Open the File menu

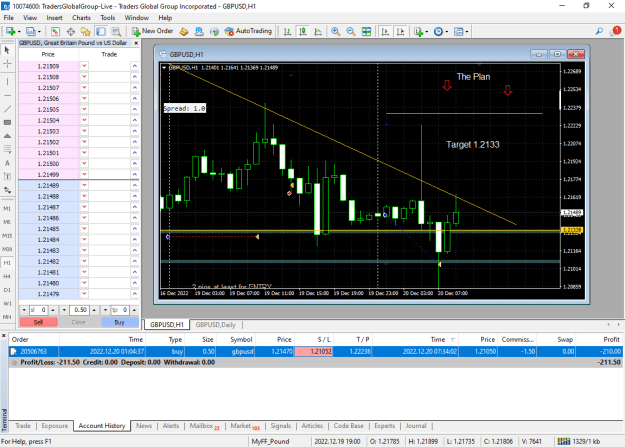tap(8, 18)
